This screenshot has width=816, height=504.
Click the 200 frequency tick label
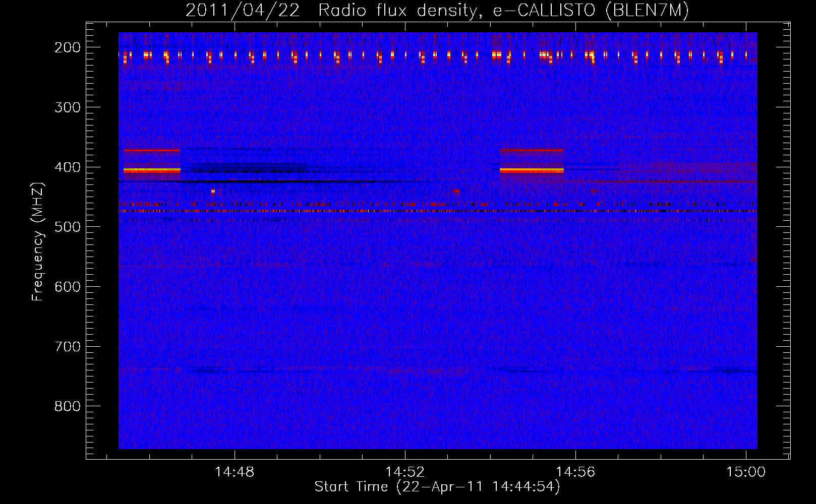coord(68,47)
